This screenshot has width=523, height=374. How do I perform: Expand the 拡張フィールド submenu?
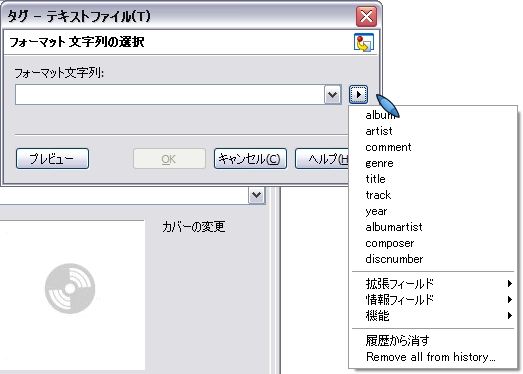433,284
